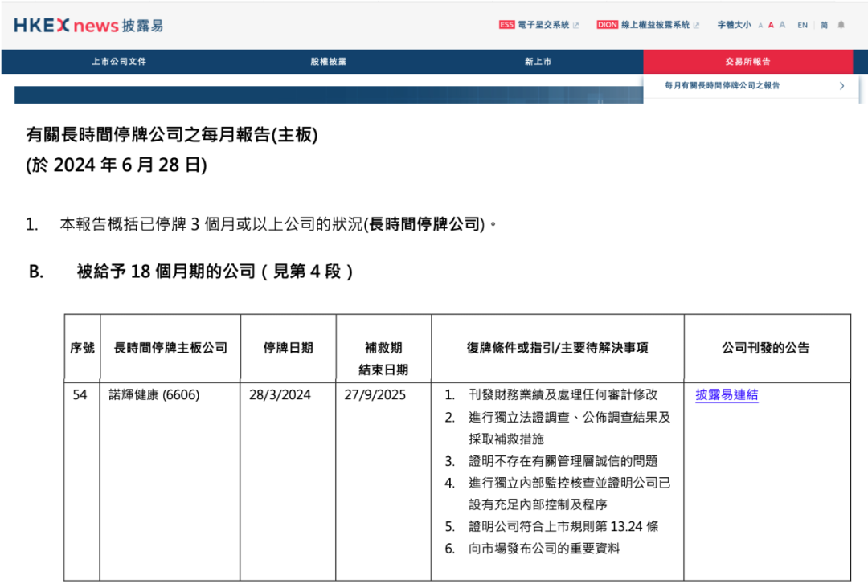Viewport: 868px width, 588px height.
Task: Switch language to 简 (Simplified Chinese)
Action: coord(824,26)
